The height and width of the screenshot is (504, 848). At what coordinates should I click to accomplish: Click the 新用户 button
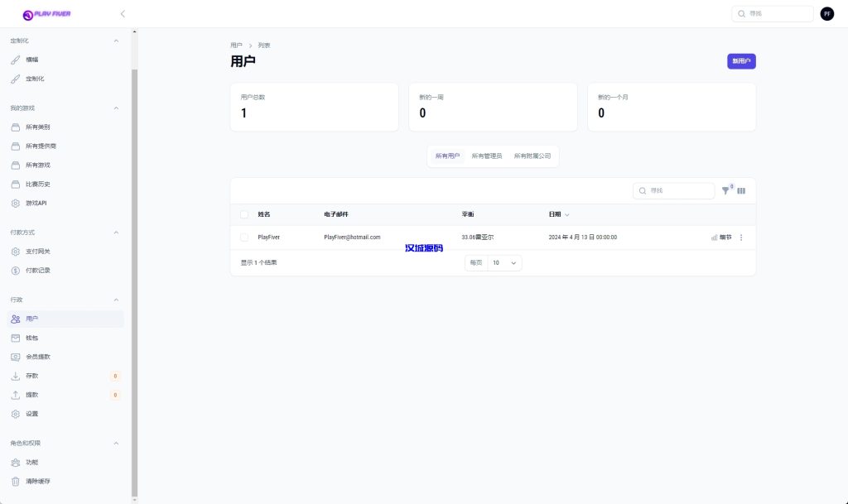click(x=741, y=61)
